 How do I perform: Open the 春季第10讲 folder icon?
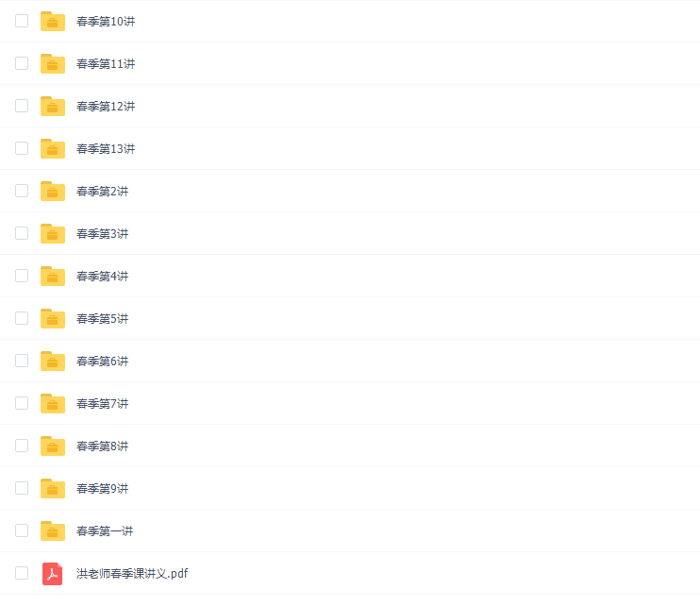(53, 22)
